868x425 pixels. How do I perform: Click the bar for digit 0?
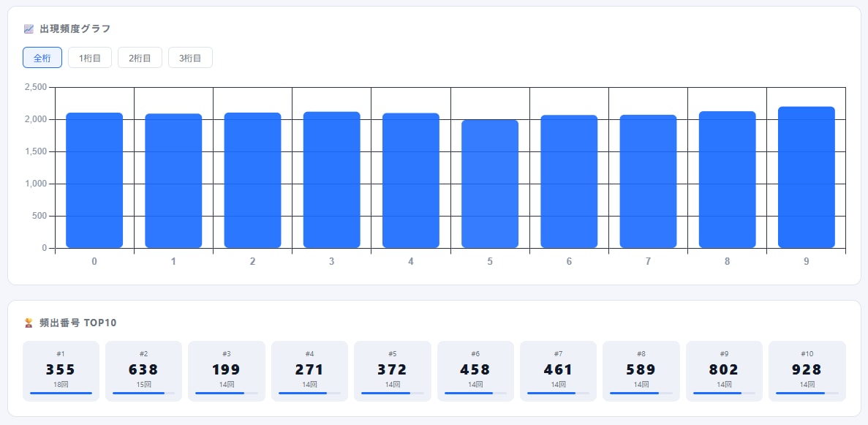(x=94, y=180)
